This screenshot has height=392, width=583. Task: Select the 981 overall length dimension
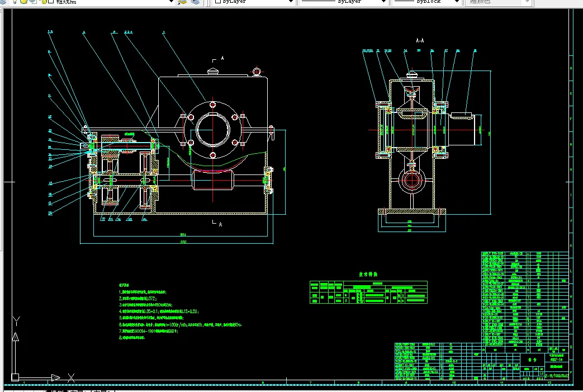coord(183,242)
